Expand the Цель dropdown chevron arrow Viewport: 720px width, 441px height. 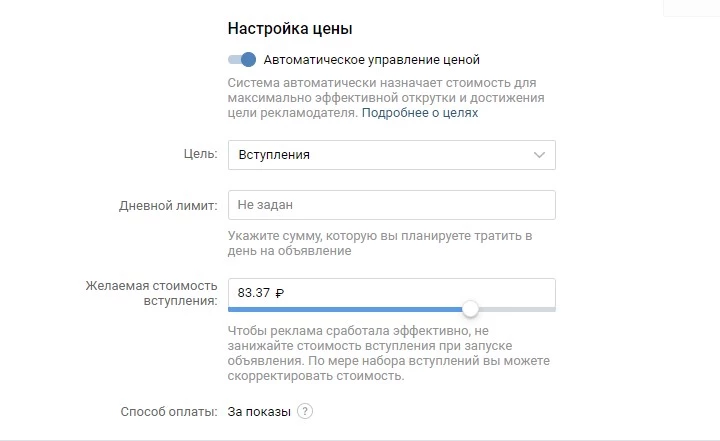[540, 155]
